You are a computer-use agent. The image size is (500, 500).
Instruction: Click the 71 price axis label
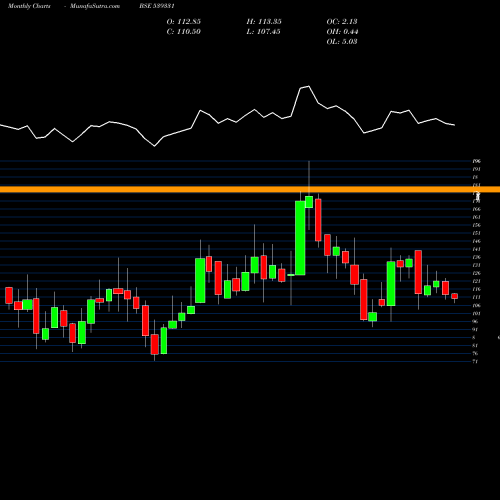pyautogui.click(x=476, y=361)
